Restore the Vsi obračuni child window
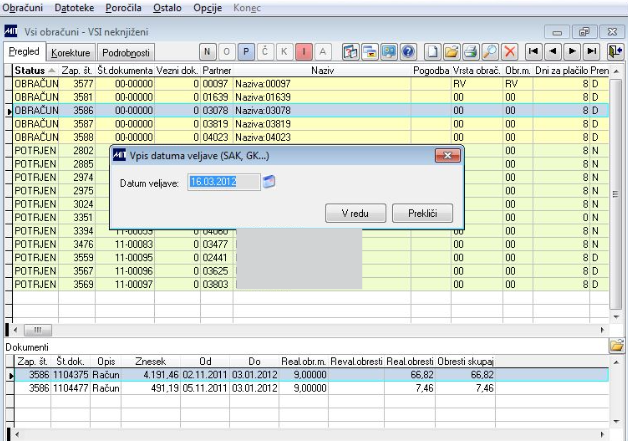Image resolution: width=628 pixels, height=441 pixels. [584, 32]
